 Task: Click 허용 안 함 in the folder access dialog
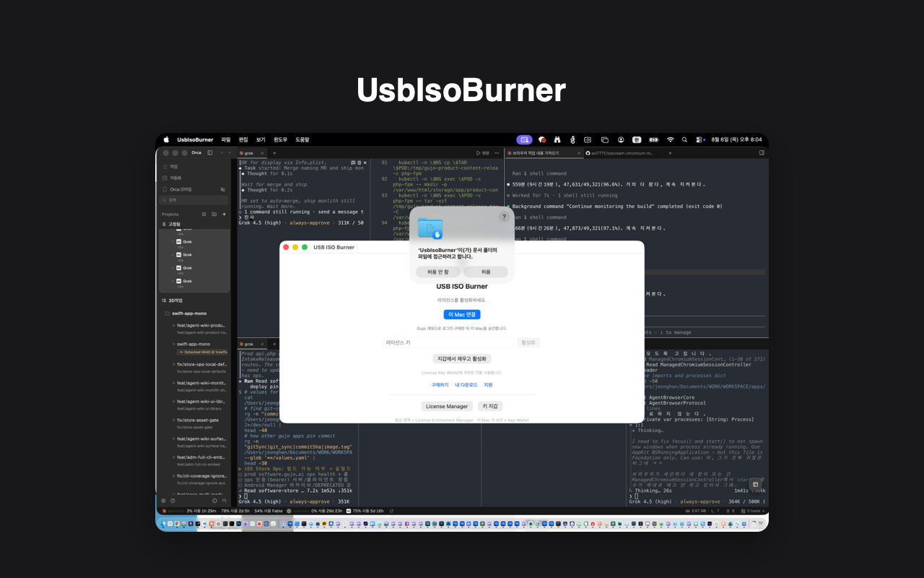tap(437, 272)
